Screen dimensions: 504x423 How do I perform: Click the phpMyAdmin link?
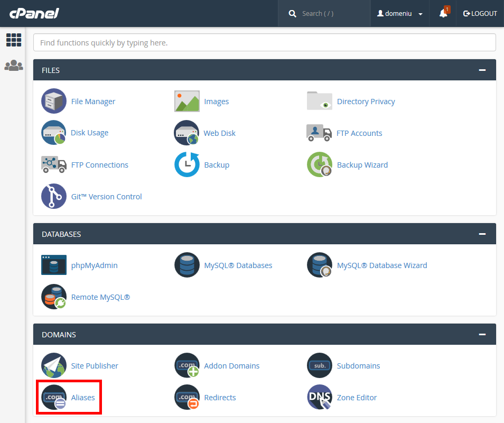point(94,265)
